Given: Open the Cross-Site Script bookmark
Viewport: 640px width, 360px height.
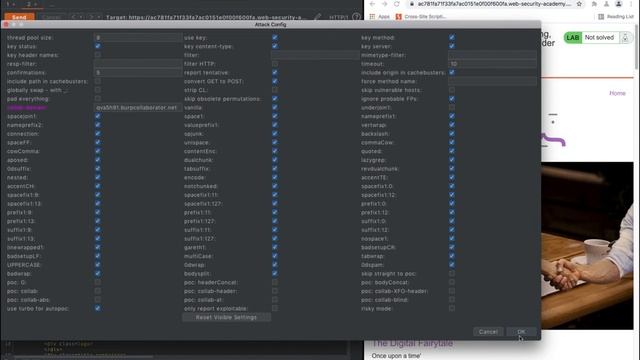Looking at the screenshot, I should pyautogui.click(x=421, y=17).
